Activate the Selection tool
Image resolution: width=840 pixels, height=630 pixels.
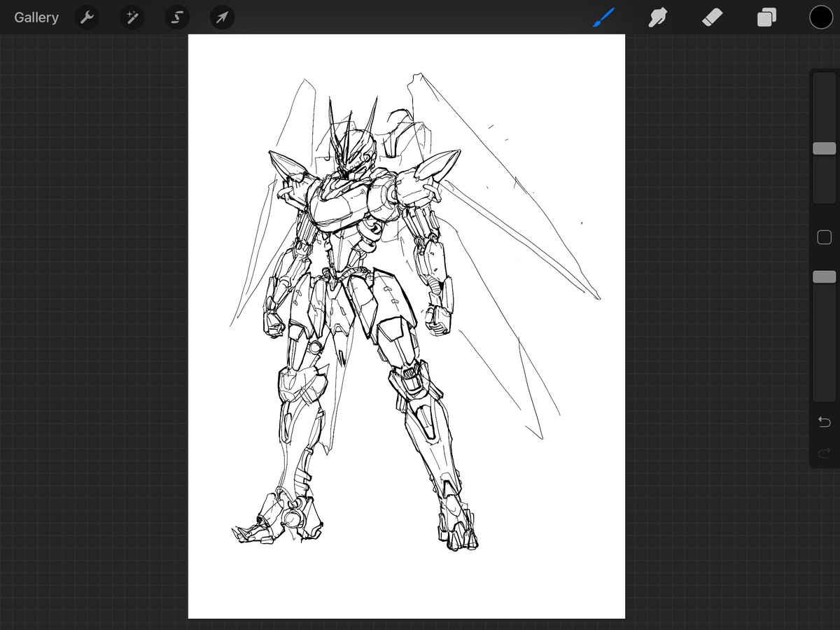[177, 17]
